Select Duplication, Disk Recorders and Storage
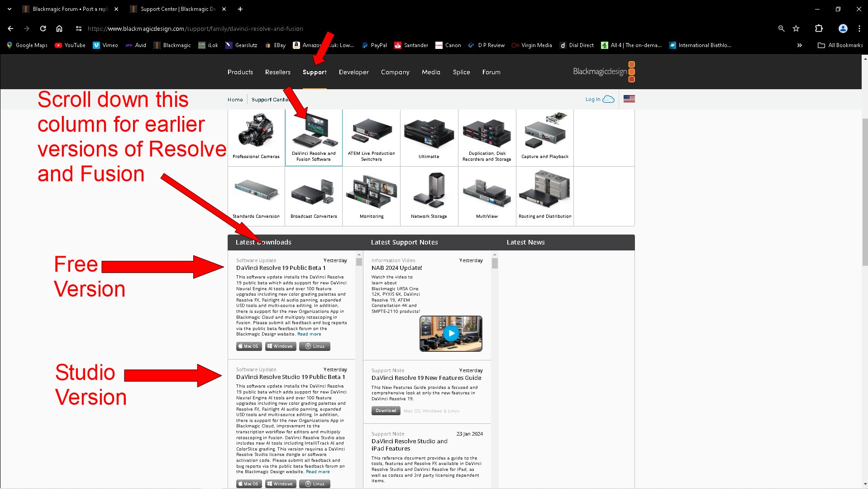Viewport: 868px width, 489px height. [x=487, y=138]
